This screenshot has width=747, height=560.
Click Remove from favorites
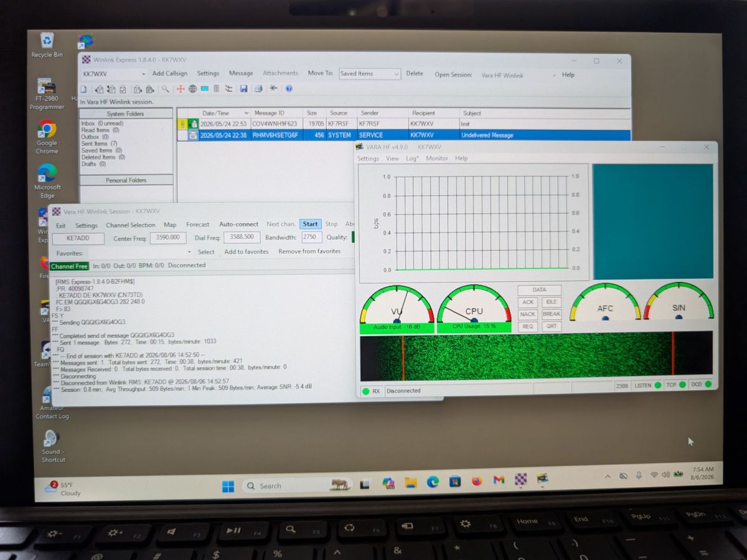coord(309,251)
